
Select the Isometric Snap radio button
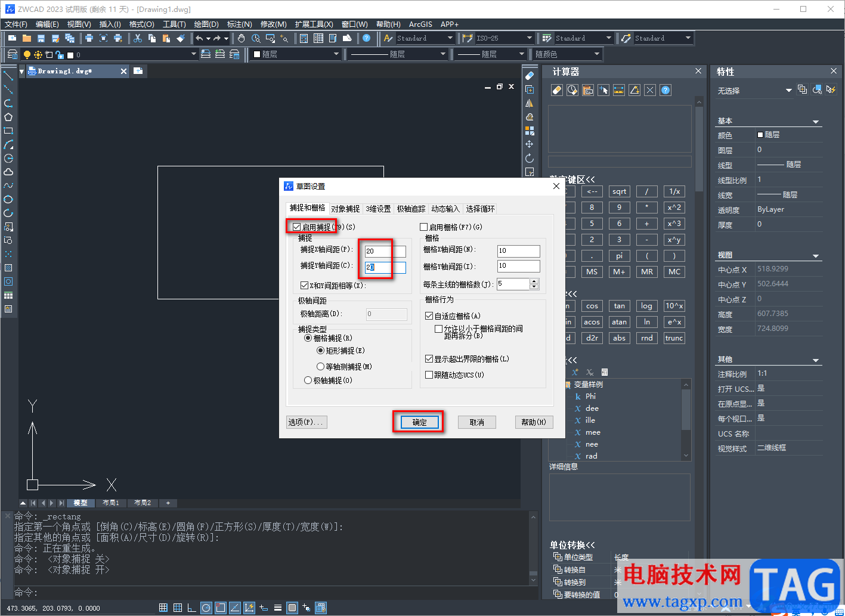point(321,367)
